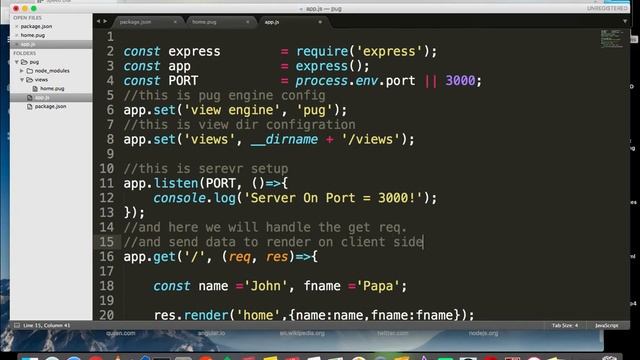Select app.js in Open Files

(28, 44)
